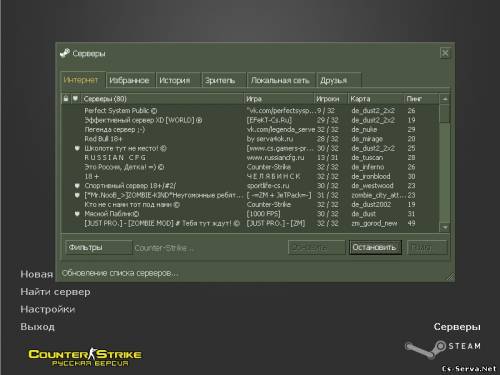Select server Легенда сервер :-)
The image size is (500, 375).
pos(250,129)
